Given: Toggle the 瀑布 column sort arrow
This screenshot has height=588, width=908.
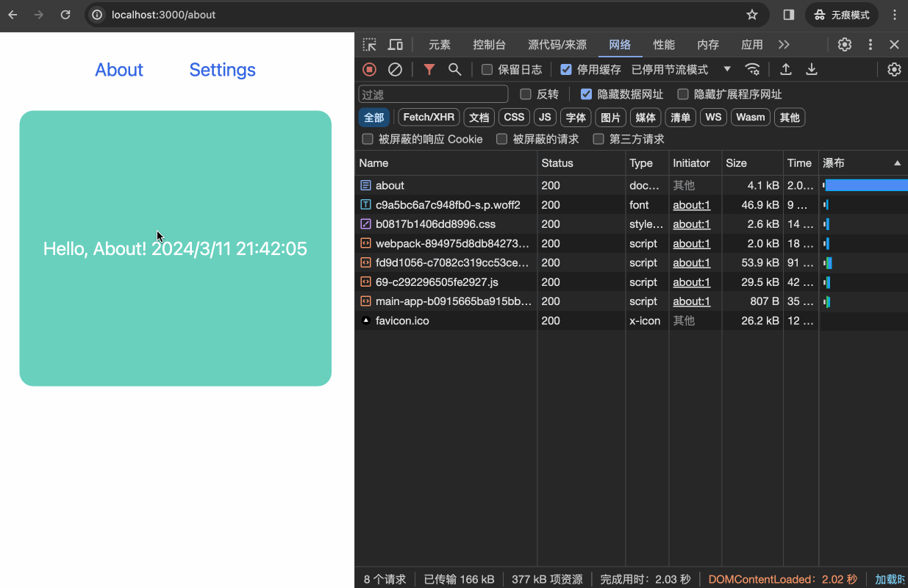Looking at the screenshot, I should point(898,162).
